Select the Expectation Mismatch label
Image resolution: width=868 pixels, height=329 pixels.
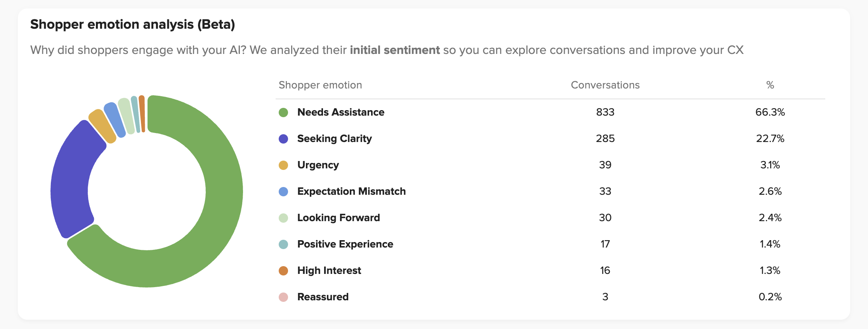[351, 192]
